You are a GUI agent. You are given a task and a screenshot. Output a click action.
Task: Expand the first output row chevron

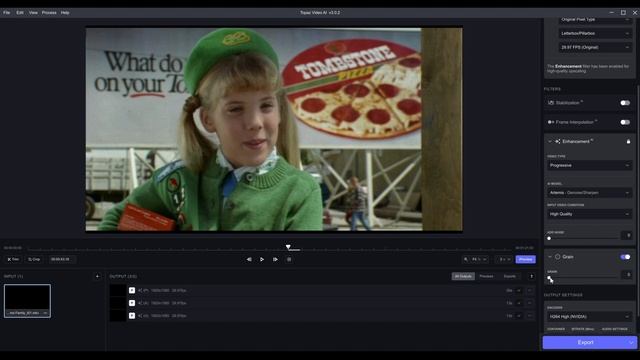(x=519, y=291)
